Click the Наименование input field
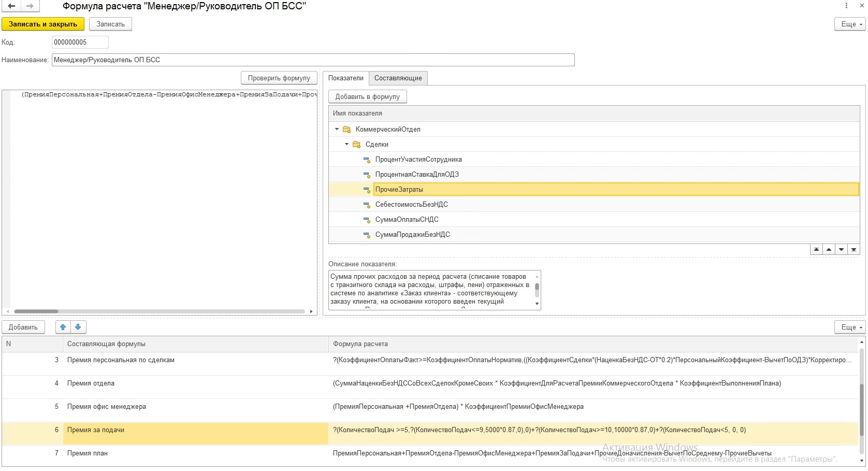Viewport: 868px width, 471px height. (313, 60)
